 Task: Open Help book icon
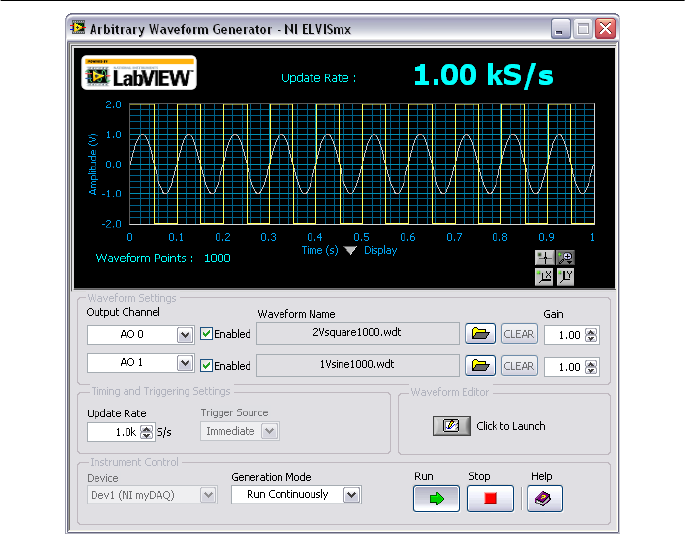[544, 498]
